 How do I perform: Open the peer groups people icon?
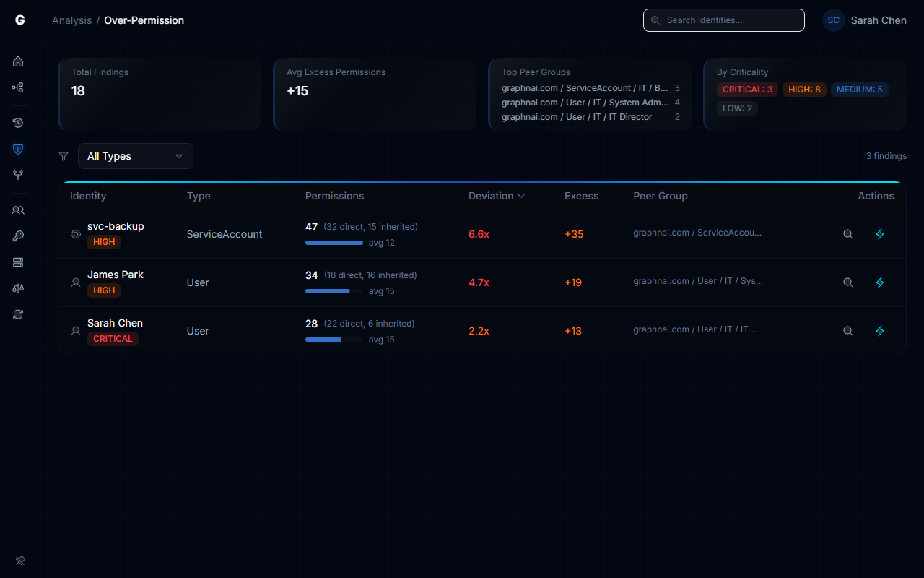pos(18,210)
